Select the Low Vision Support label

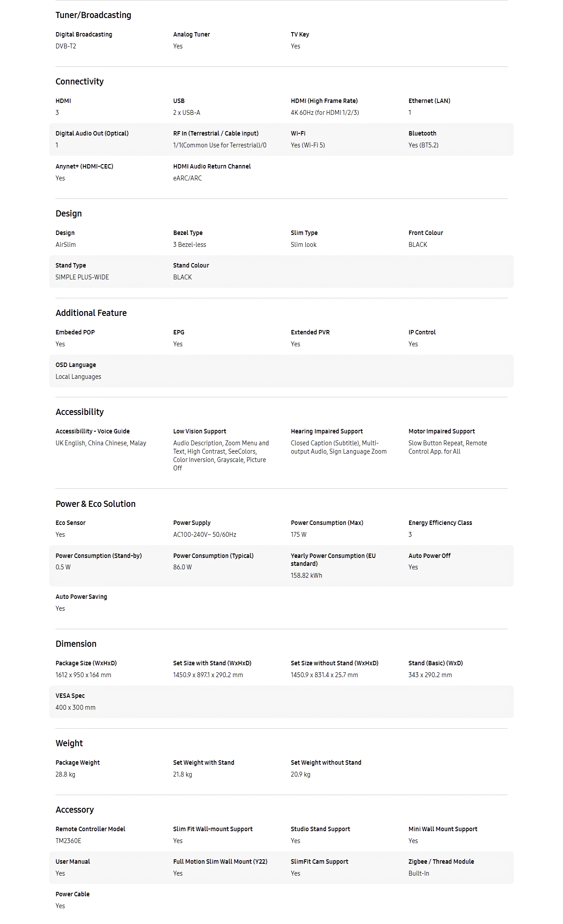[x=200, y=431]
